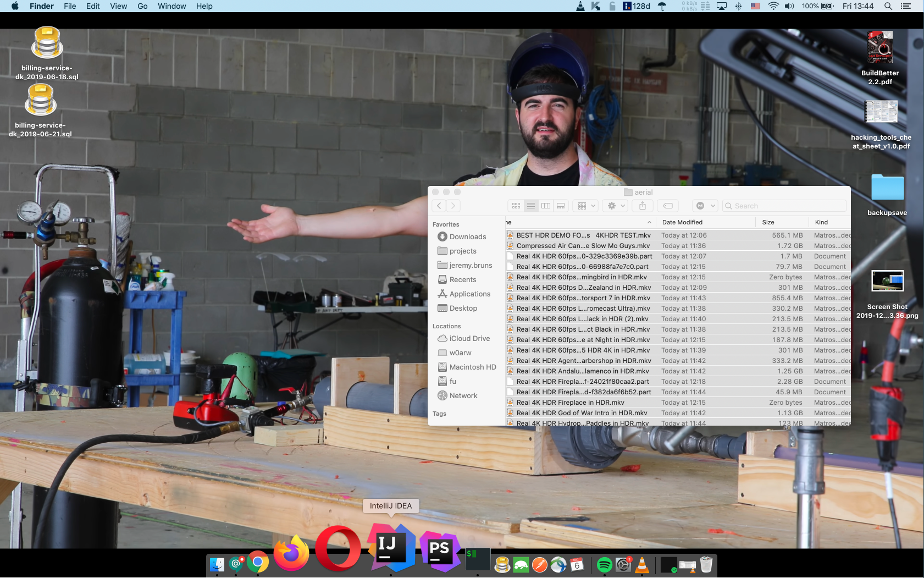
Task: Open the Terminal icon in the dock
Action: point(478,559)
